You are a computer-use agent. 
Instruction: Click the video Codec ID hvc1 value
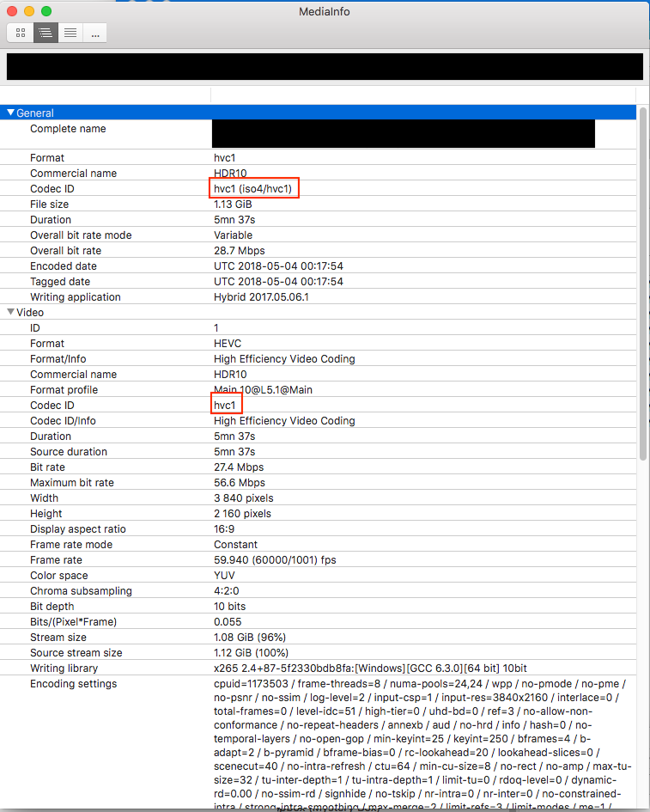point(227,406)
